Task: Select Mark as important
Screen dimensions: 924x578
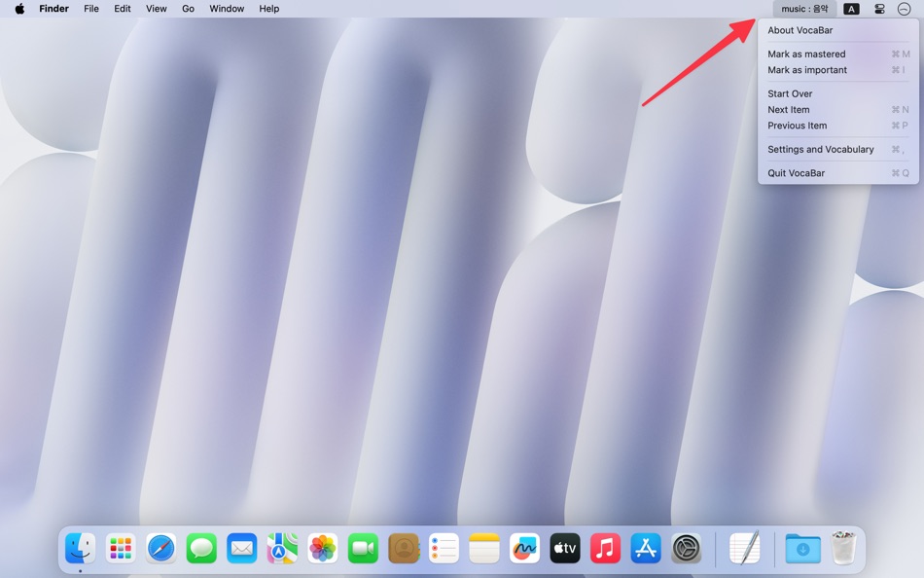Action: tap(838, 70)
